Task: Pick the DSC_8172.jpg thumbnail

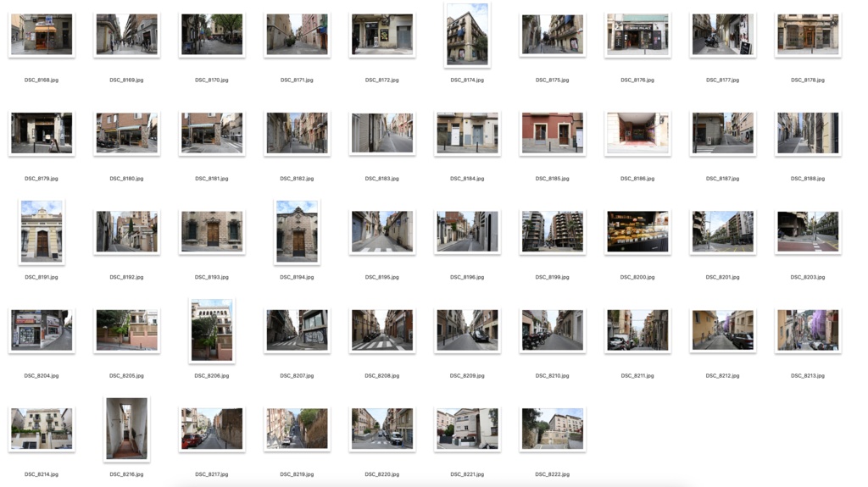Action: click(x=382, y=35)
